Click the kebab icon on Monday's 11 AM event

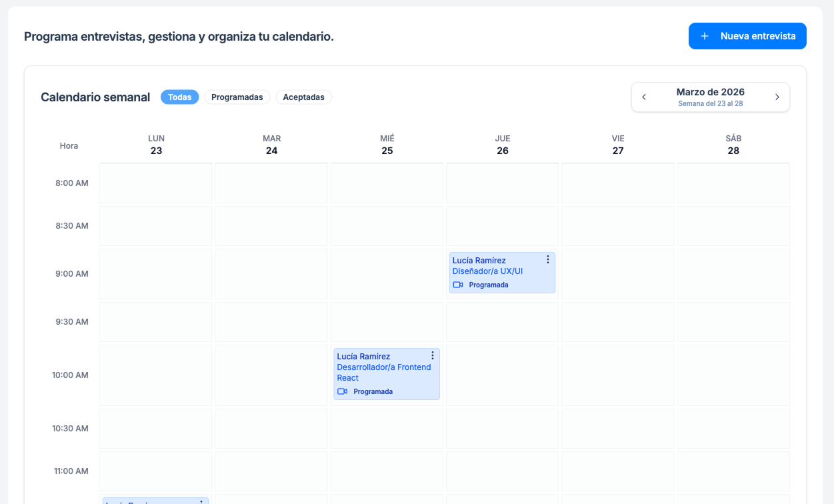tap(202, 501)
